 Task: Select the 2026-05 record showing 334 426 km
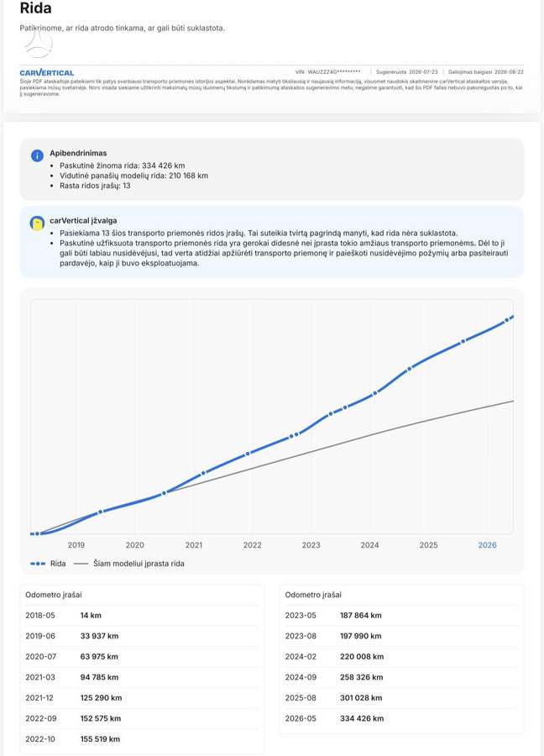pyautogui.click(x=402, y=718)
